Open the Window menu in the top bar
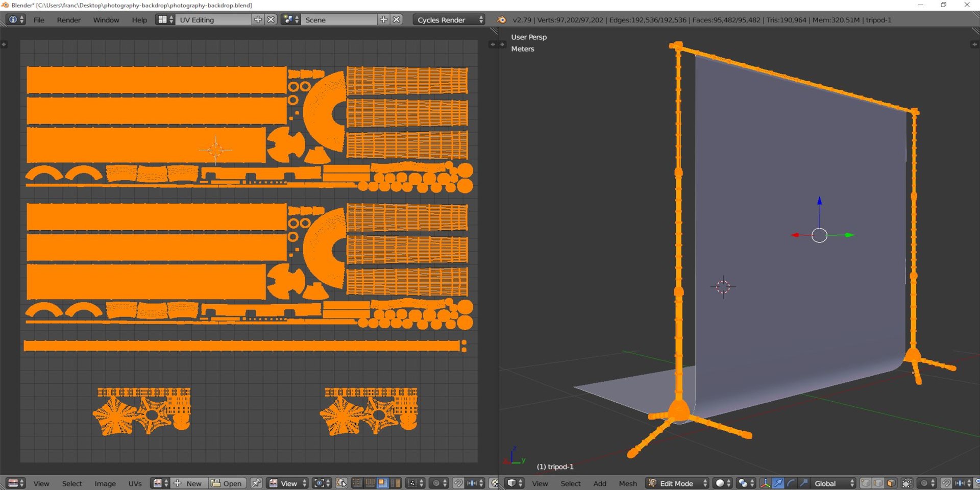This screenshot has width=980, height=490. (x=106, y=20)
